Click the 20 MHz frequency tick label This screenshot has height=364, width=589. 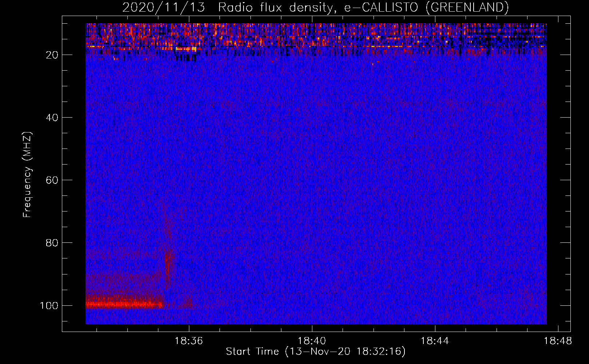click(52, 55)
